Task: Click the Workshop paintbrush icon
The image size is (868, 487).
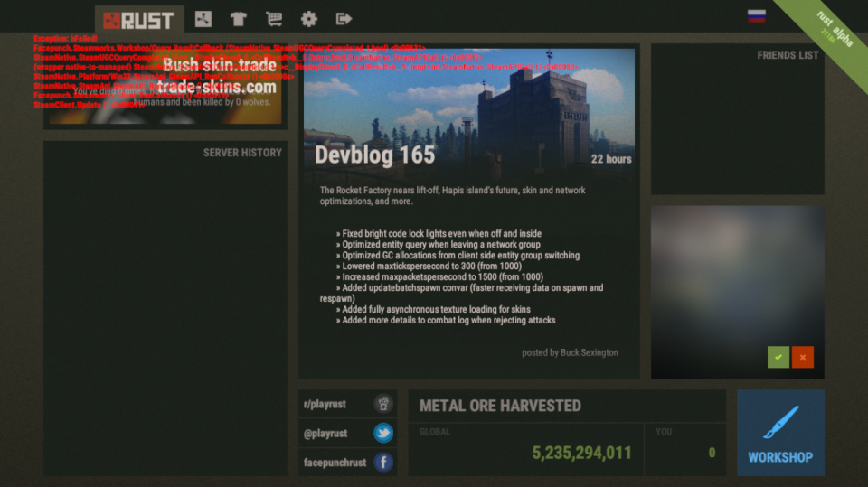Action: pos(780,422)
